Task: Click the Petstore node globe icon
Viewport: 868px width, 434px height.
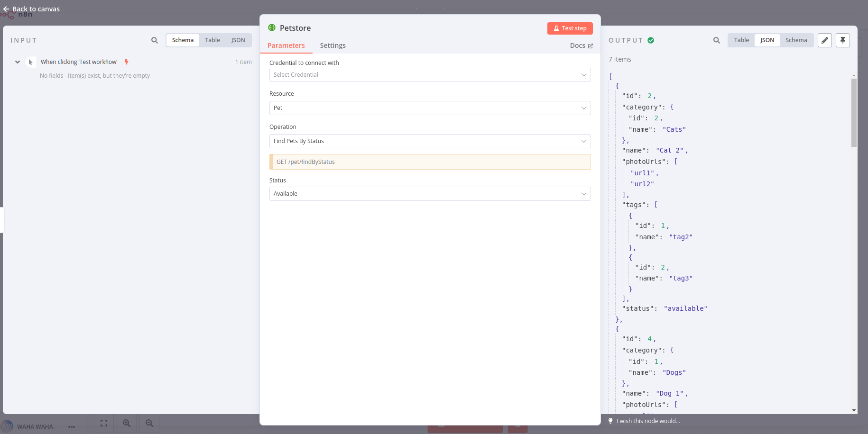Action: [272, 27]
